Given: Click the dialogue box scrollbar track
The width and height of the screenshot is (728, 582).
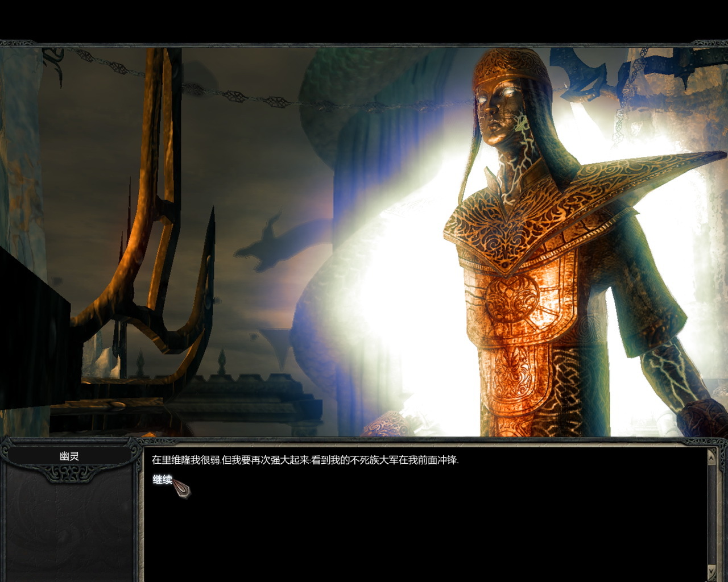Looking at the screenshot, I should tap(711, 512).
